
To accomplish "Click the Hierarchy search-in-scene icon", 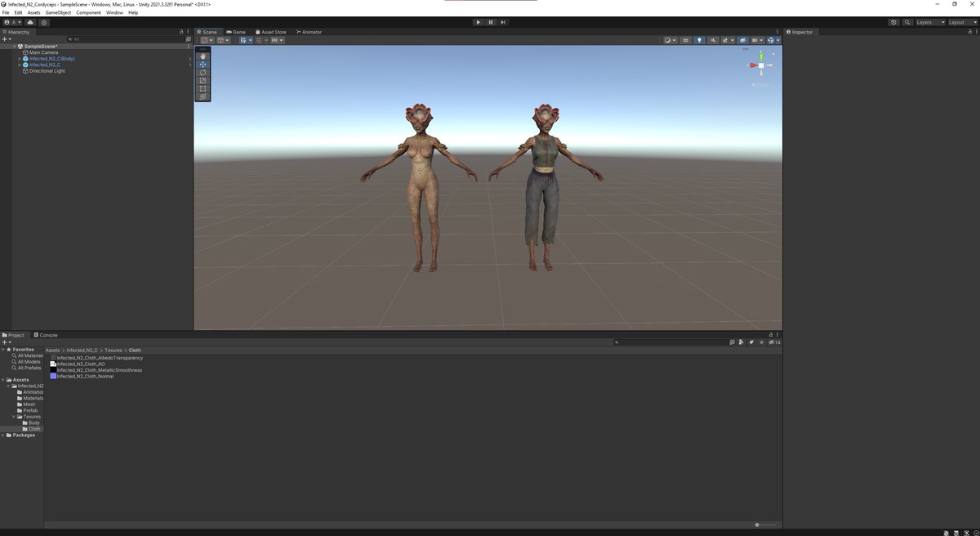I will coord(189,39).
